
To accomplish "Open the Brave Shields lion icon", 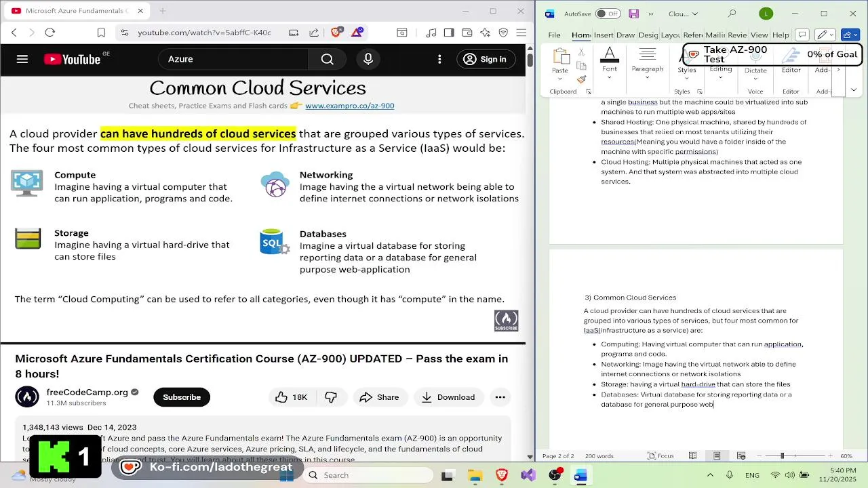I will 336,32.
